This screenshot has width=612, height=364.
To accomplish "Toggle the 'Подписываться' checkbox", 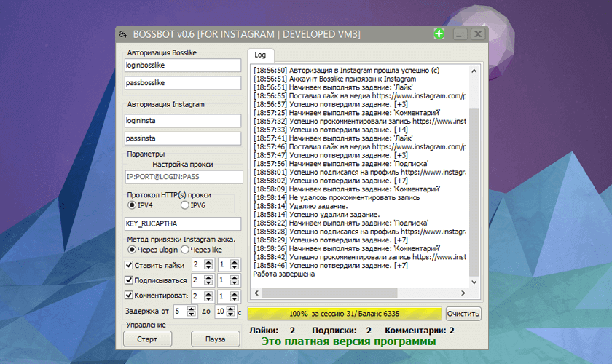I will click(x=129, y=280).
